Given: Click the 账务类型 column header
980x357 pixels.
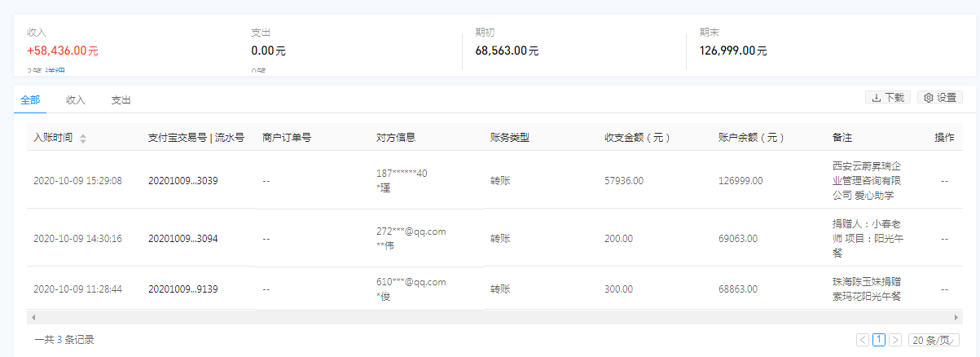Looking at the screenshot, I should 510,138.
